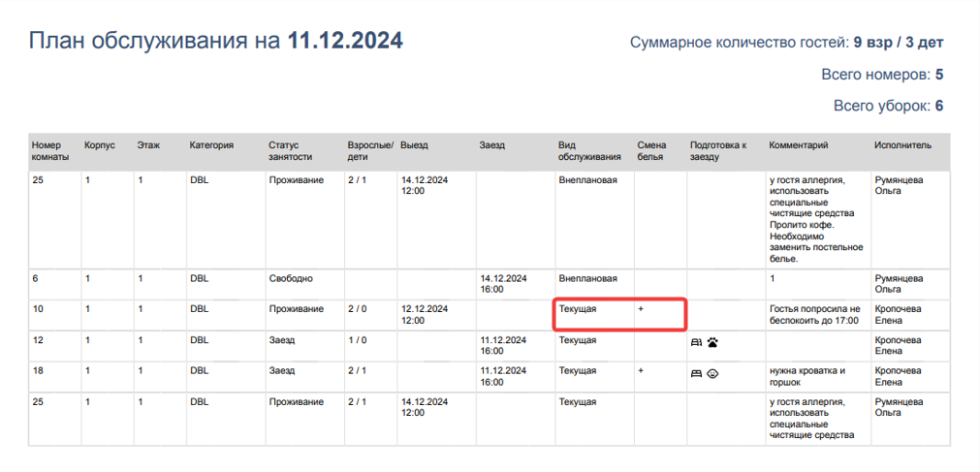Click "Текущая" service type in room 18 row
Viewport: 980px width, 472px height.
(578, 370)
